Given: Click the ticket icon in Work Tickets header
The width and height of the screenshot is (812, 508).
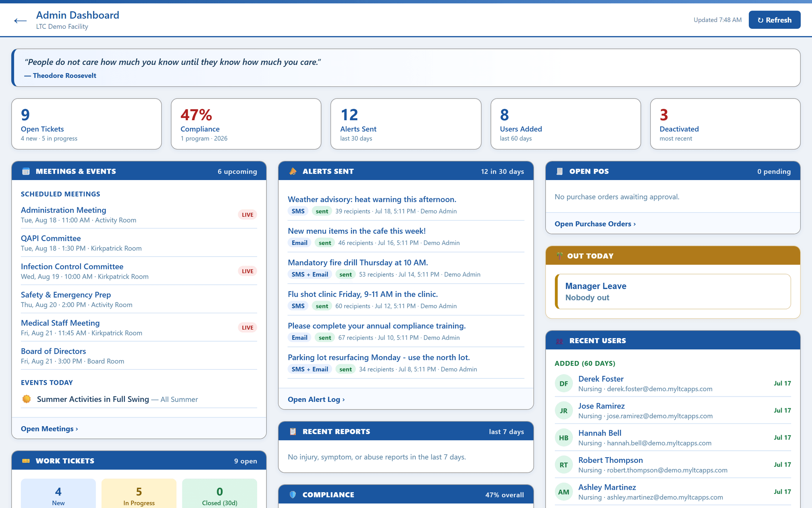Looking at the screenshot, I should pos(26,461).
